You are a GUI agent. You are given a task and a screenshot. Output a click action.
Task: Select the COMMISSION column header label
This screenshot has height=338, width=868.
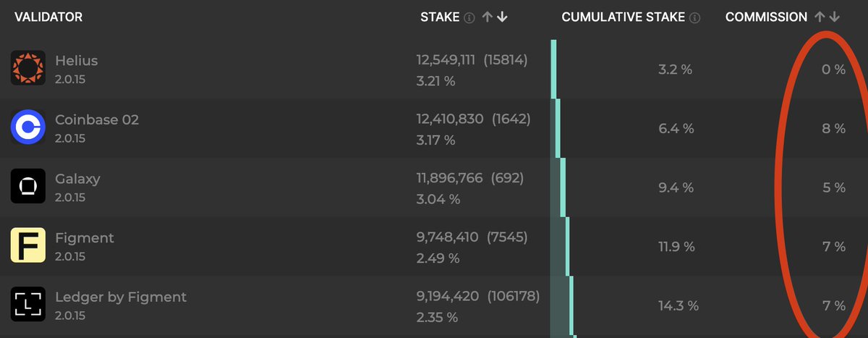pos(767,17)
